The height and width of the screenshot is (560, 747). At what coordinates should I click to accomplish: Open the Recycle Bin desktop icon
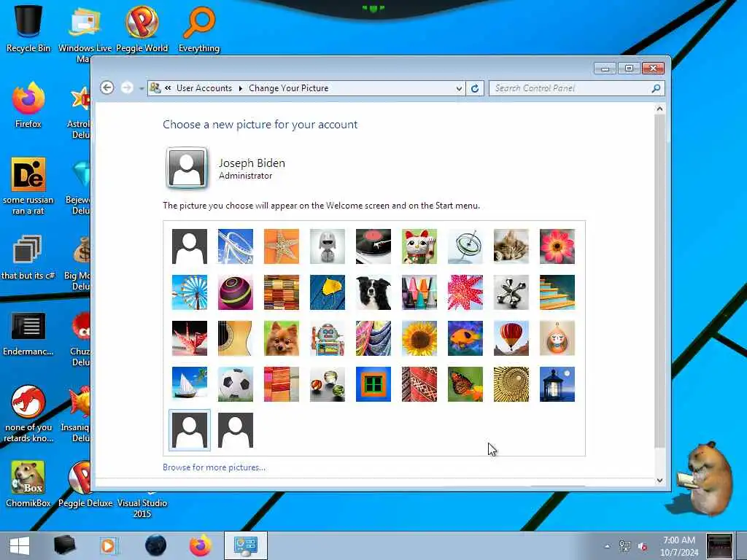(x=28, y=28)
